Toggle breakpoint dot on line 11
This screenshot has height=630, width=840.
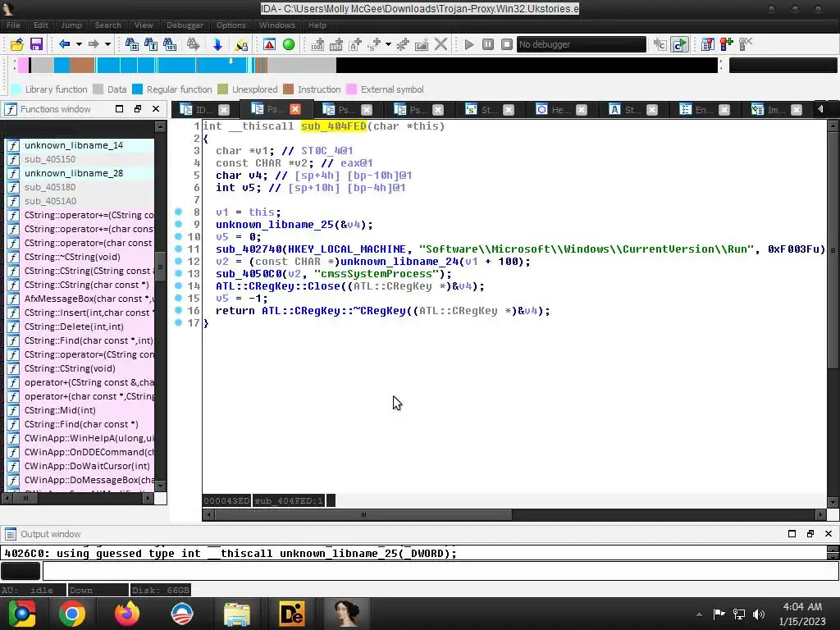click(178, 249)
